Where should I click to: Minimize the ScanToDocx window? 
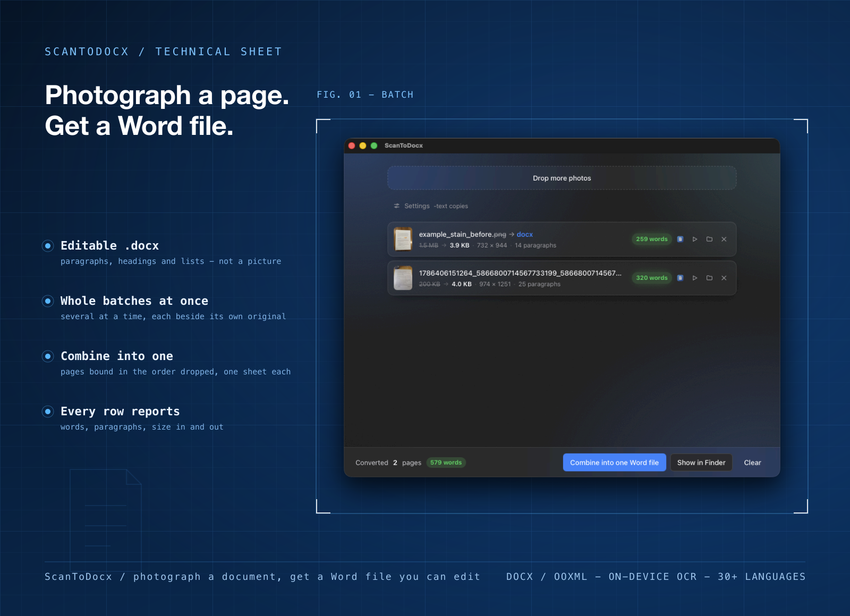pos(363,146)
